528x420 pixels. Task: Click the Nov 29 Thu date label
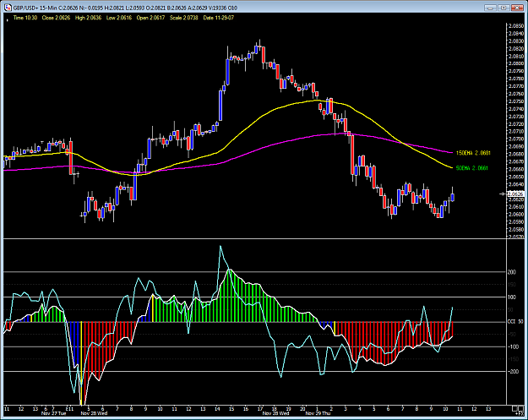click(x=318, y=413)
